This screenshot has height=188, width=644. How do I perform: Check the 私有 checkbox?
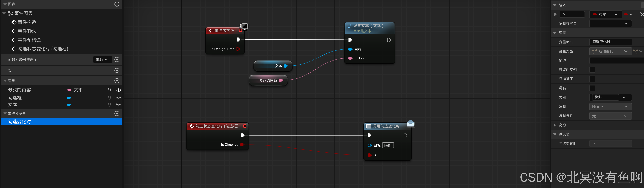tap(592, 88)
